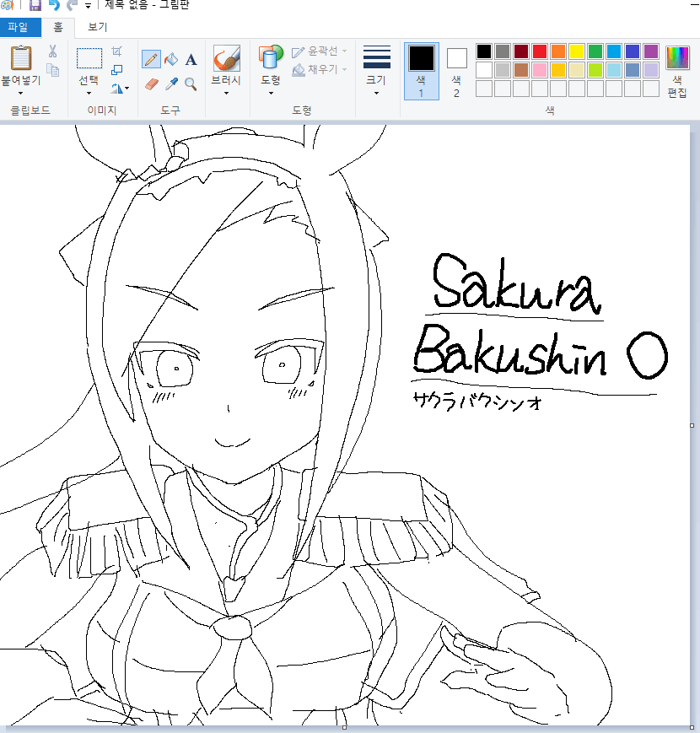
Task: Click the Copy icon
Action: [53, 70]
